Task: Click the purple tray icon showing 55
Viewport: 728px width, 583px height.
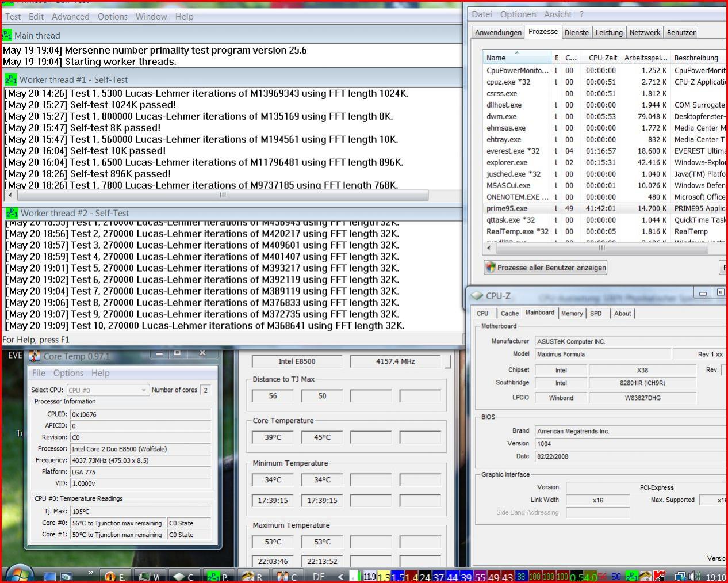Action: (x=480, y=577)
